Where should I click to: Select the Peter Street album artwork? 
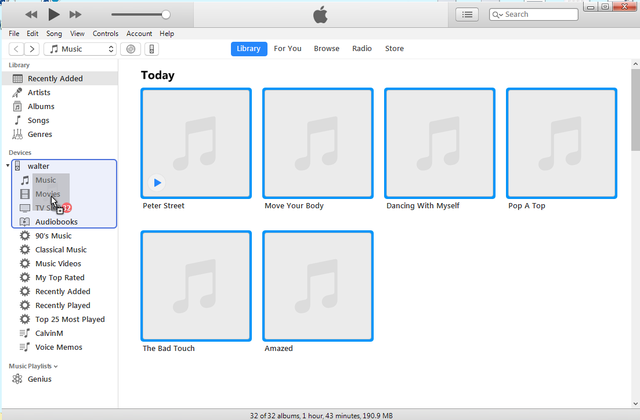tap(196, 143)
